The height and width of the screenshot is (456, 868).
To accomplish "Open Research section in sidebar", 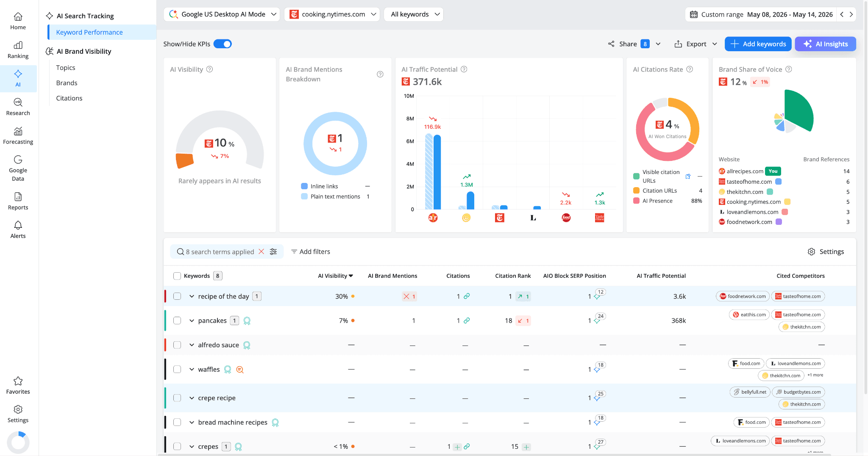I will 18,107.
